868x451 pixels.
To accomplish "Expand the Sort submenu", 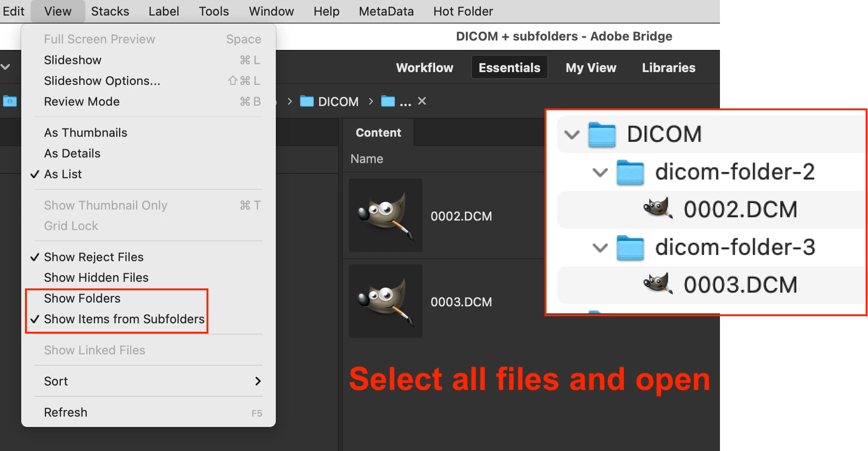I will pyautogui.click(x=149, y=381).
